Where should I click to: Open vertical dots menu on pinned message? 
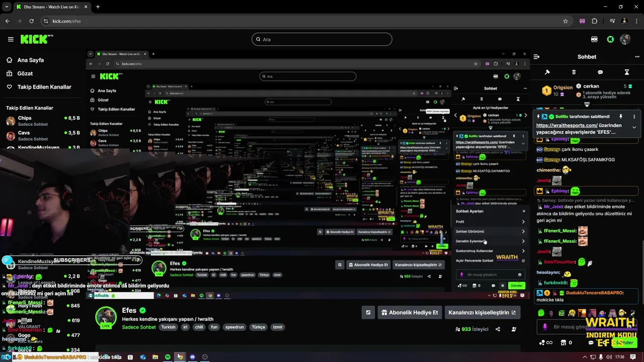click(634, 116)
